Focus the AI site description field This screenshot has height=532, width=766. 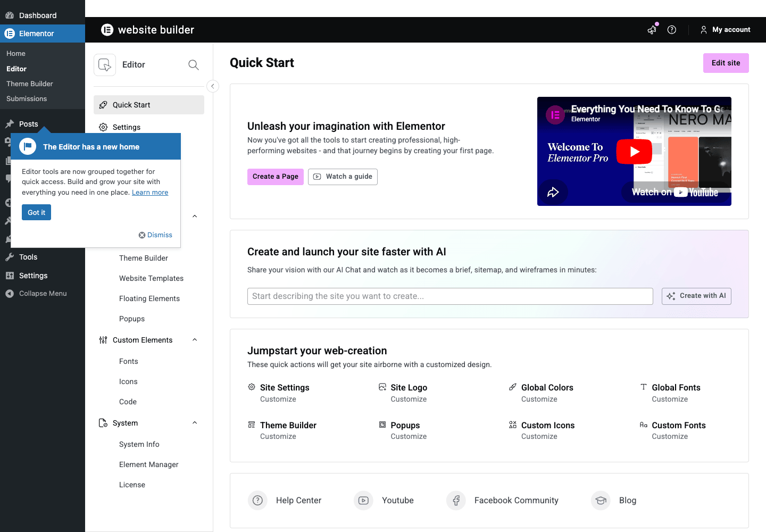450,296
